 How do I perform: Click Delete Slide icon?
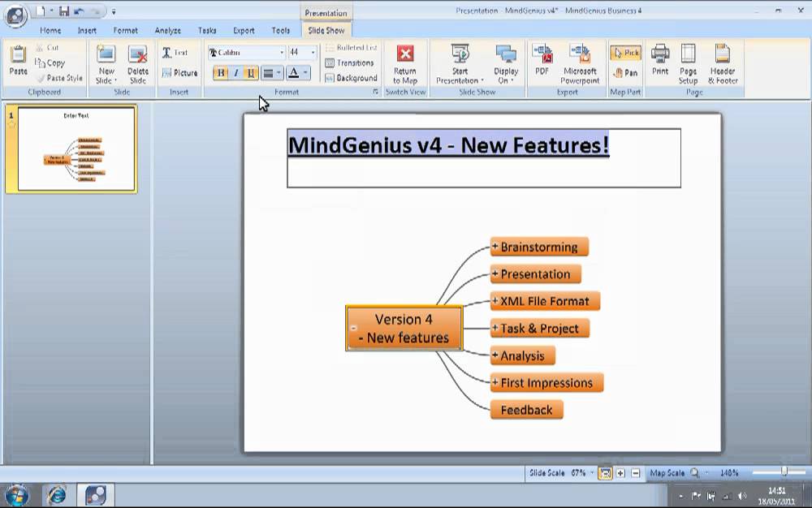pyautogui.click(x=138, y=64)
